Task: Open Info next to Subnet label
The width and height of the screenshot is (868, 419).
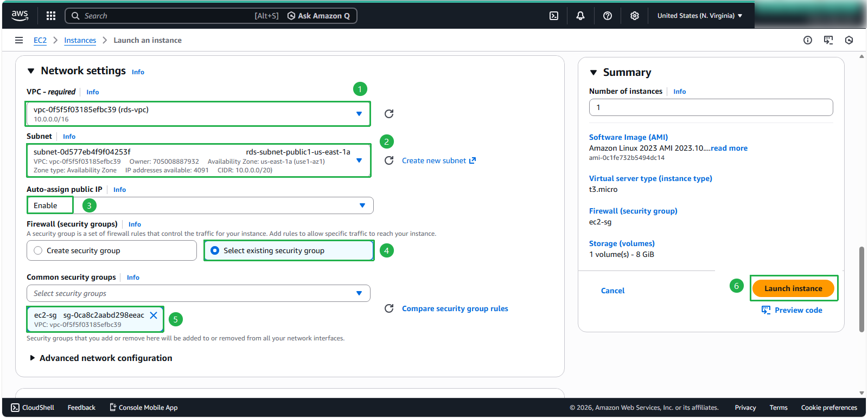Action: tap(69, 137)
